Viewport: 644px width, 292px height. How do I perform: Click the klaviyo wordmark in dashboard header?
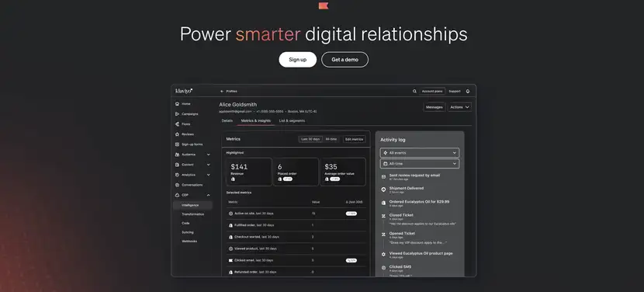(x=184, y=91)
